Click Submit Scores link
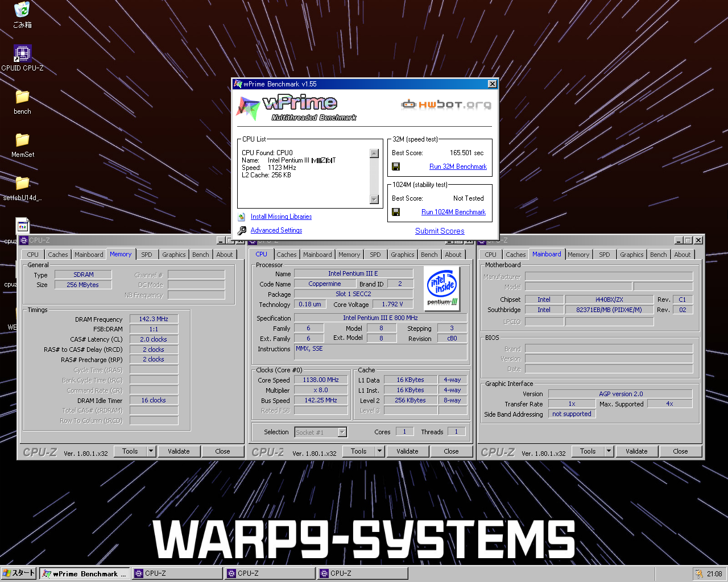This screenshot has width=728, height=582. (x=440, y=231)
